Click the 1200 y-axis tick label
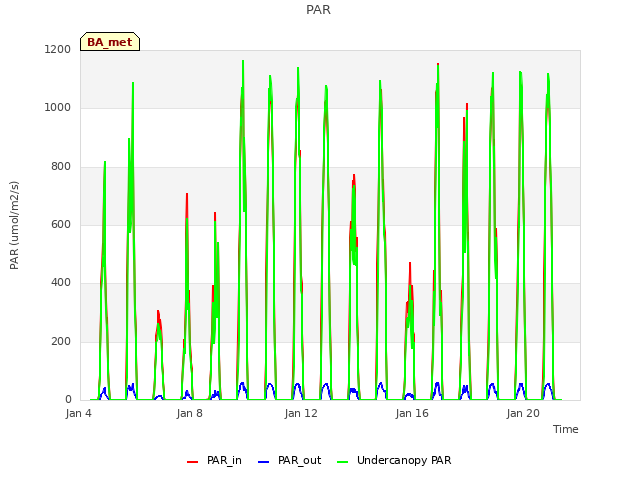The height and width of the screenshot is (480, 640). (58, 49)
